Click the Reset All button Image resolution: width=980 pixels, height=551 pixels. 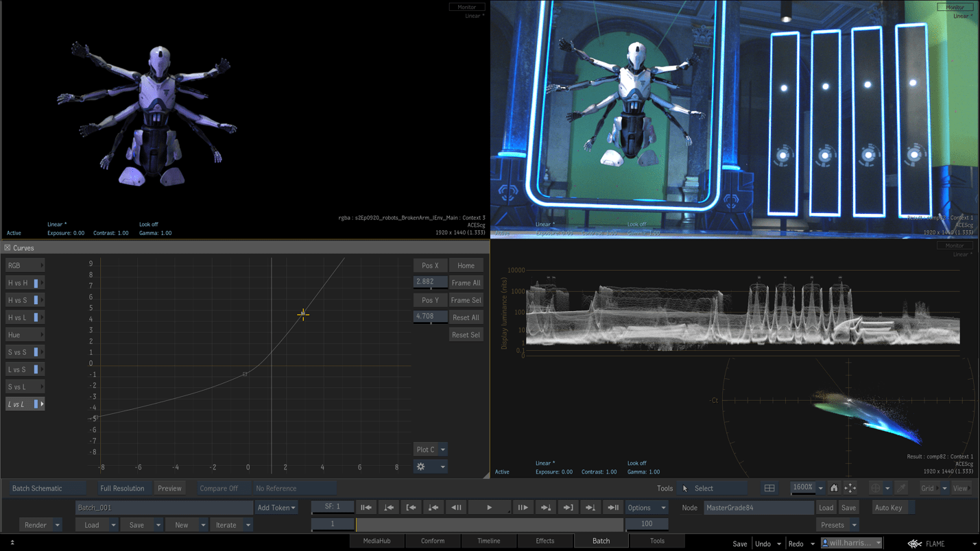coord(466,317)
